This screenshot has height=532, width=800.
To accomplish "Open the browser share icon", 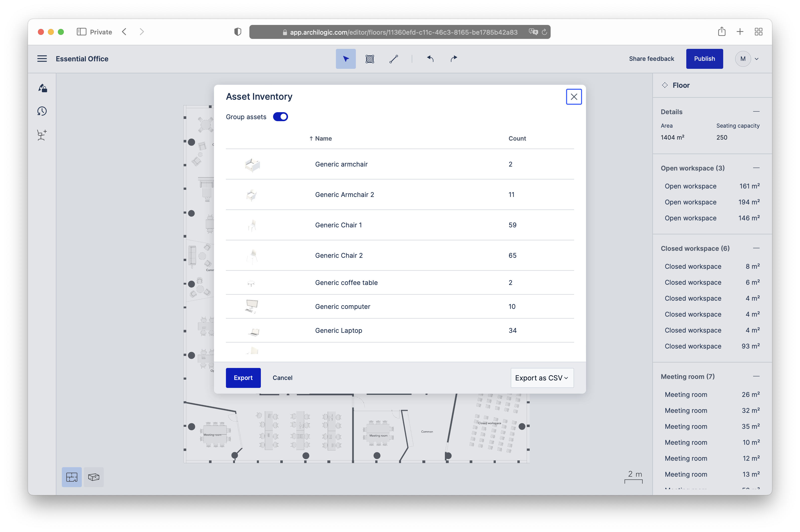I will [x=722, y=32].
